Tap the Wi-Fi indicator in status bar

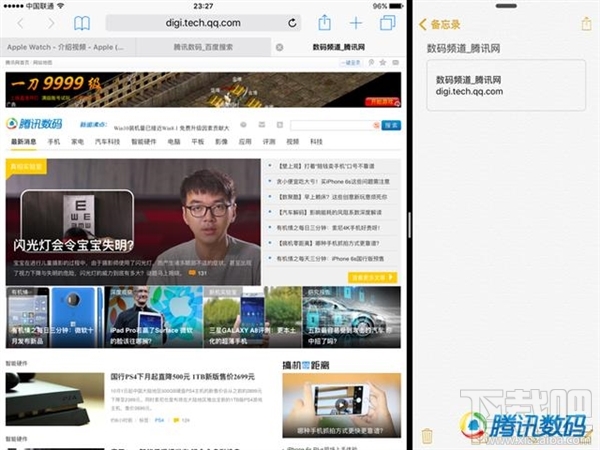click(60, 6)
